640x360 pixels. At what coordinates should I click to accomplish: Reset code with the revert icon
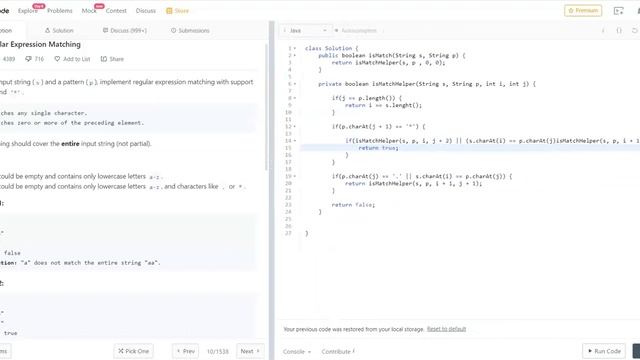pos(634,31)
